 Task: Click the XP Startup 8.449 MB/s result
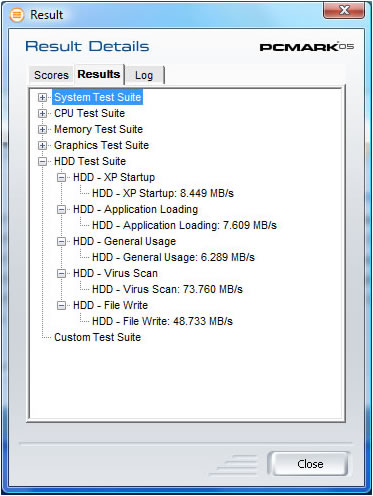point(163,193)
